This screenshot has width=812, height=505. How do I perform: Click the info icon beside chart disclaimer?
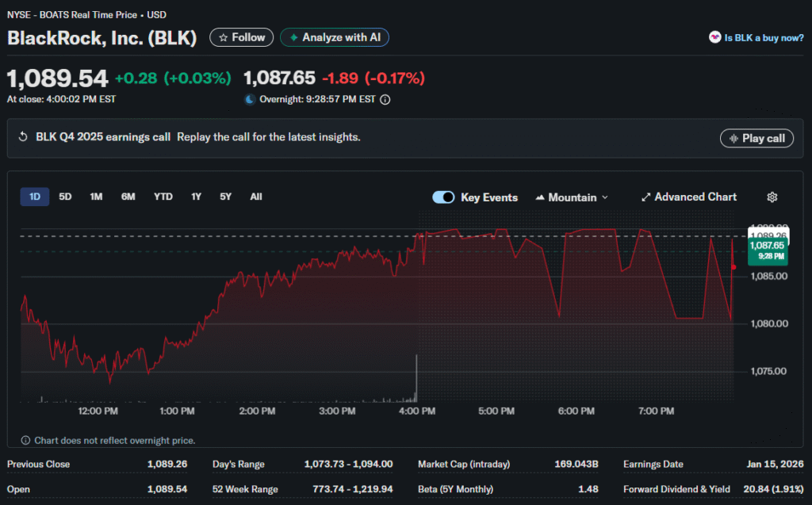tap(26, 441)
